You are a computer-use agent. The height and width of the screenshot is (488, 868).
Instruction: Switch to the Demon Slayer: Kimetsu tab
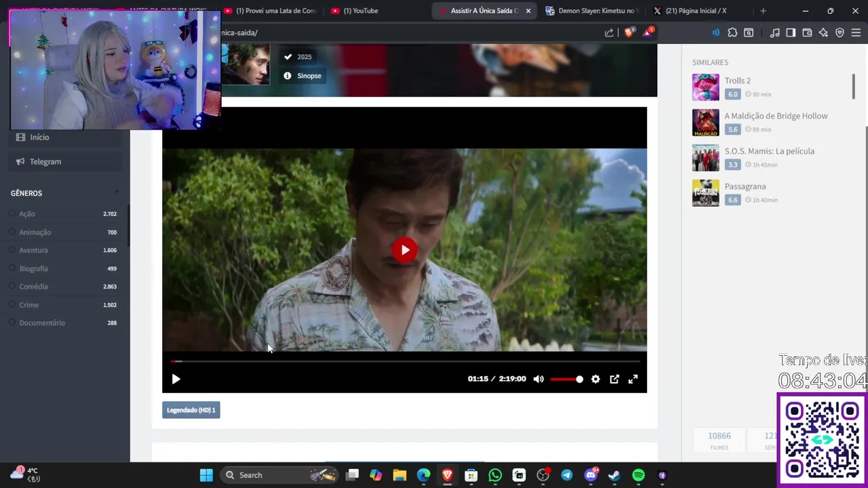(591, 11)
